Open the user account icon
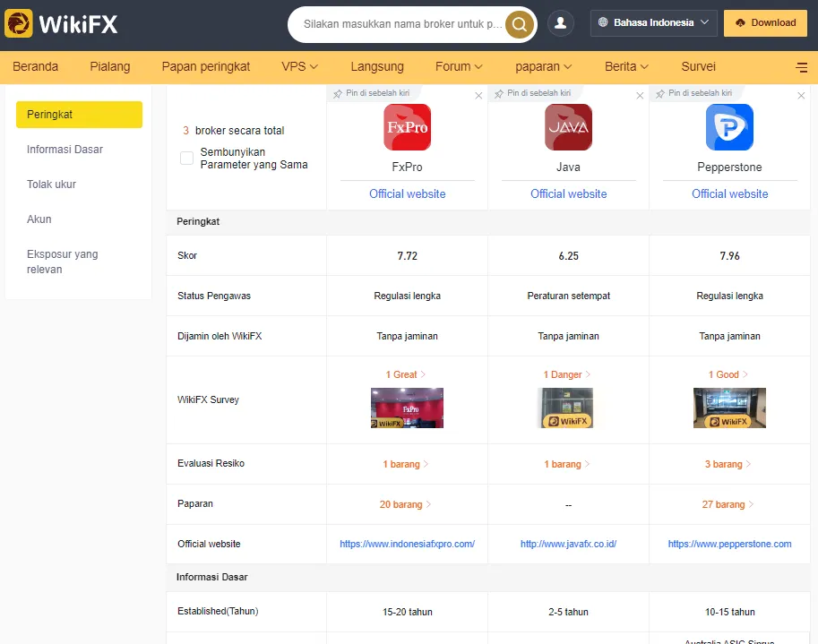 [561, 23]
